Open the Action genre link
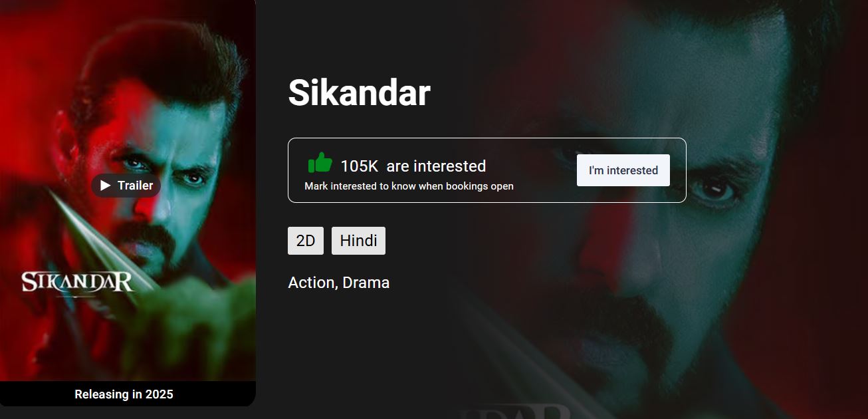The width and height of the screenshot is (868, 419). coord(312,283)
